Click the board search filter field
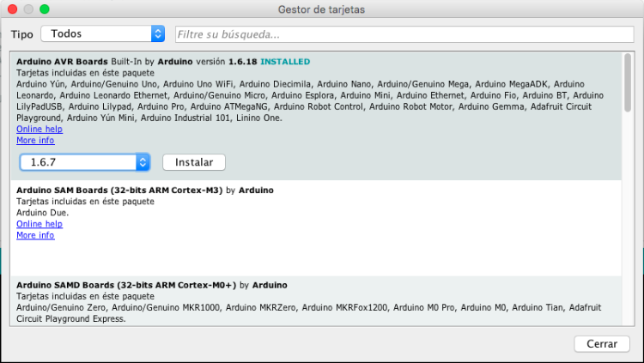The height and width of the screenshot is (363, 644). [404, 34]
